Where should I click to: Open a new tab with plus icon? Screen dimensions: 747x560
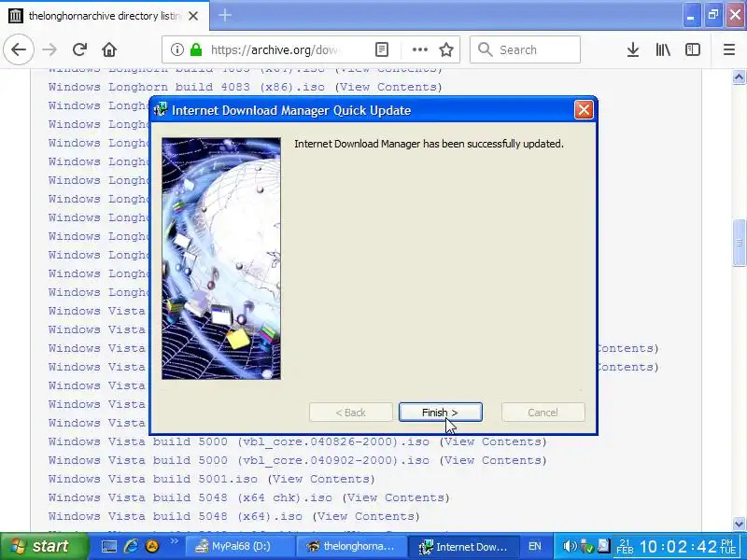tap(225, 16)
